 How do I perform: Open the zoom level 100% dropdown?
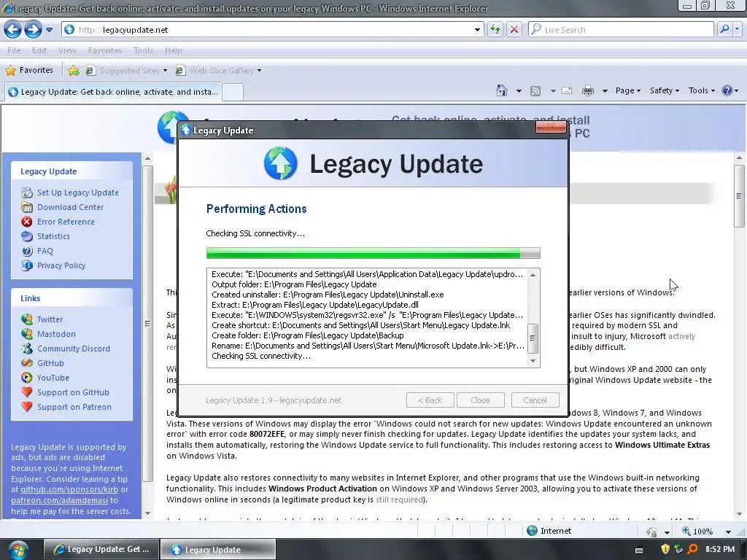tap(727, 531)
